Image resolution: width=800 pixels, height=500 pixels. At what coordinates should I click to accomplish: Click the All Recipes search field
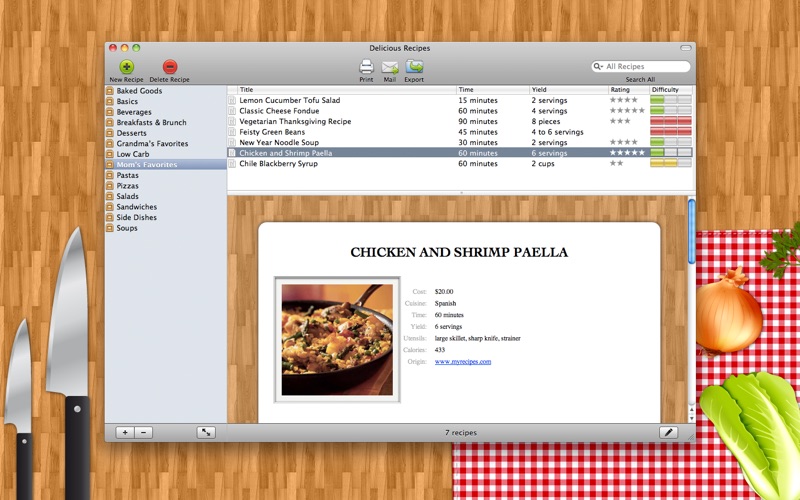[645, 67]
